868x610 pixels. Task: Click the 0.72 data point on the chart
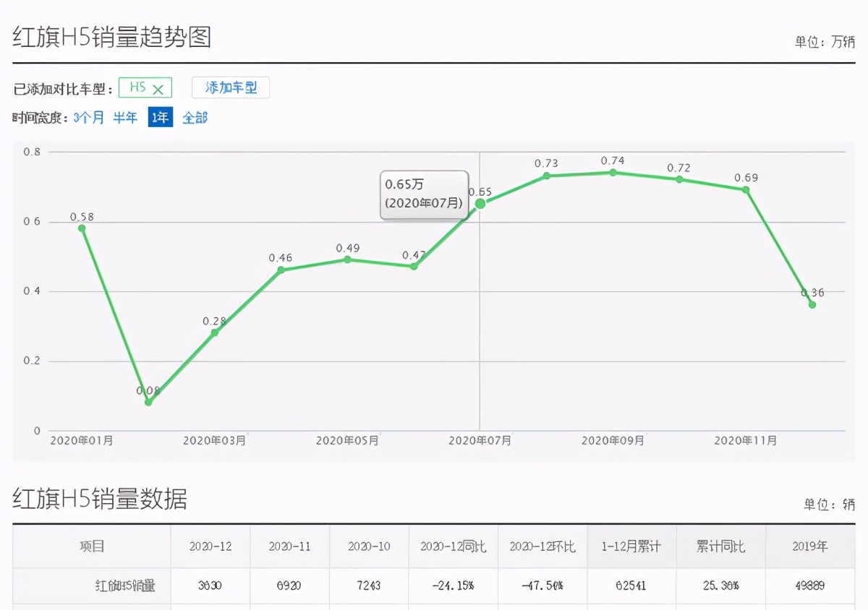[679, 179]
